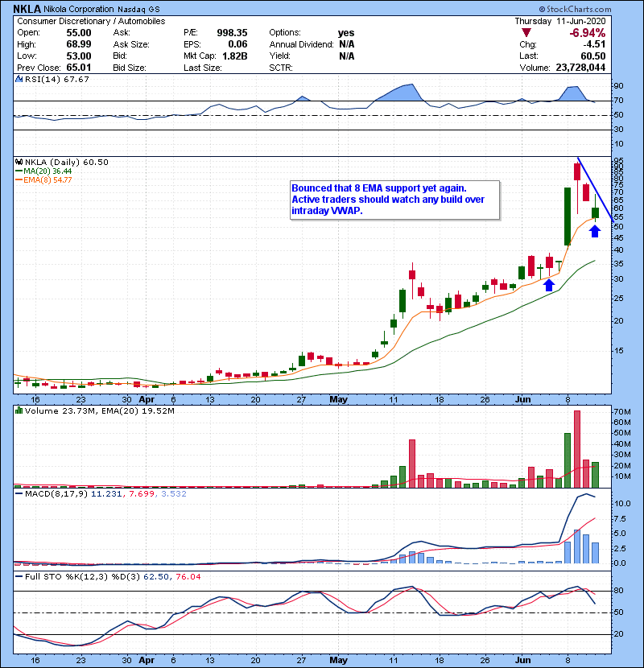Click the candlestick icon beside NKLA (Daily)

[x=19, y=163]
